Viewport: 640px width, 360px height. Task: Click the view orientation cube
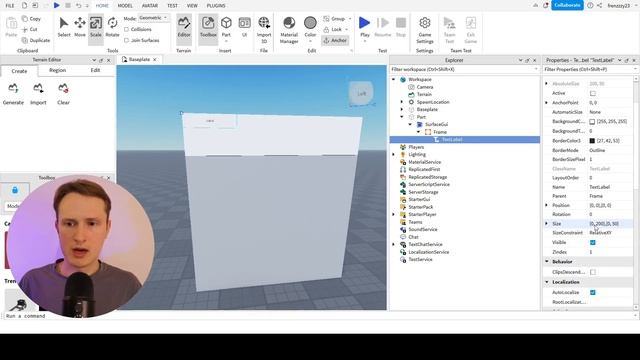pos(361,93)
